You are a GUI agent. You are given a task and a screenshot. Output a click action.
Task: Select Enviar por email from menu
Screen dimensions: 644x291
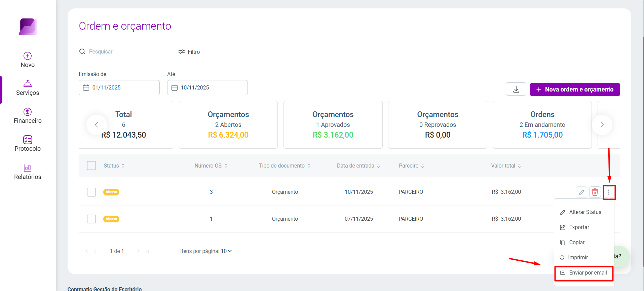point(583,273)
